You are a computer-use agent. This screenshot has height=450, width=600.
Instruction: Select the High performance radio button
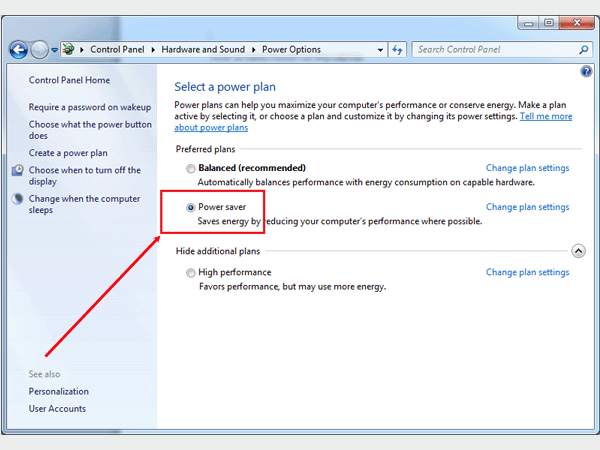point(190,273)
